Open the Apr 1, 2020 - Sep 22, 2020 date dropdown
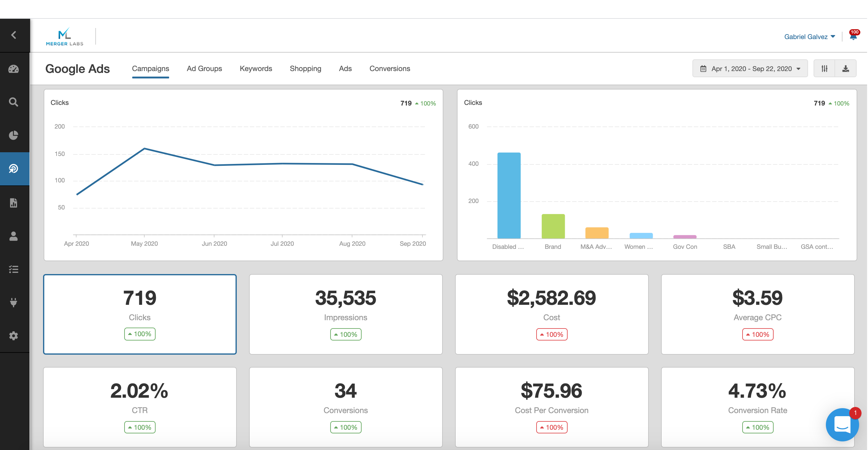The image size is (868, 450). (x=750, y=69)
